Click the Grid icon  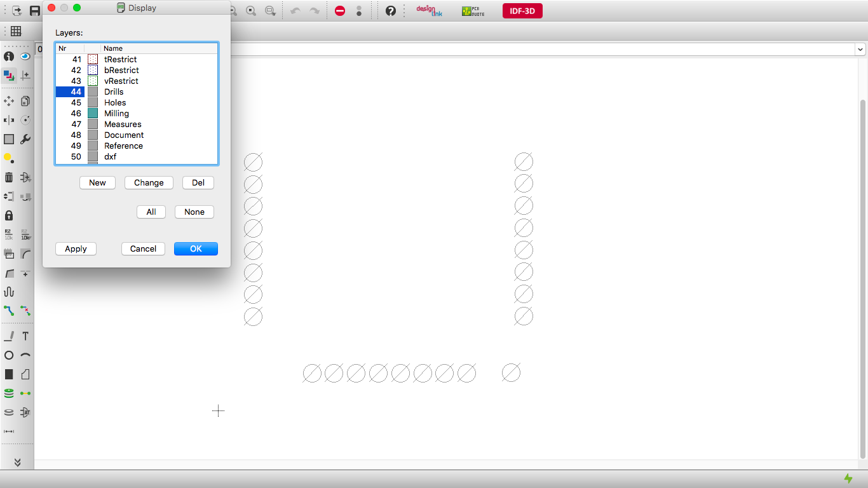16,31
